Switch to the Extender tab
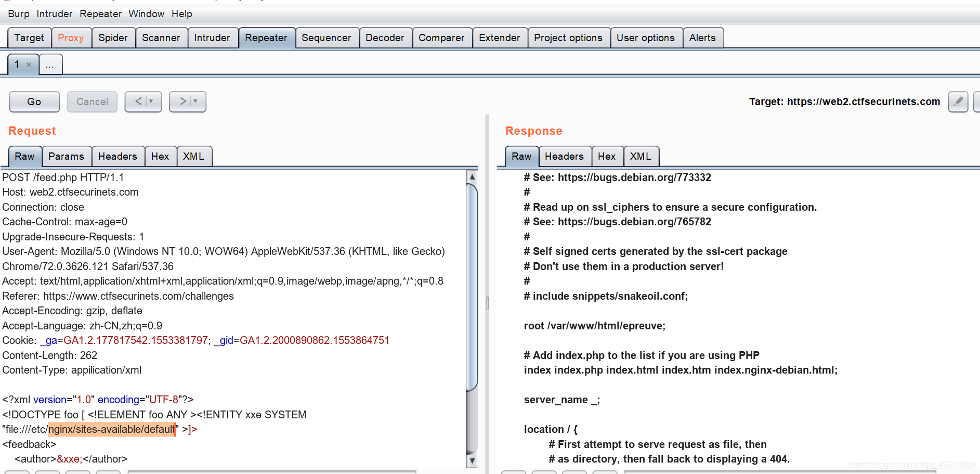Screen dimensions: 980x474 point(500,38)
